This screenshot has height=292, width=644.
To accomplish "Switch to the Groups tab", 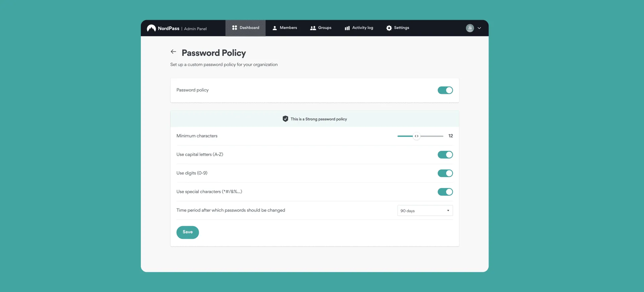I will coord(324,28).
